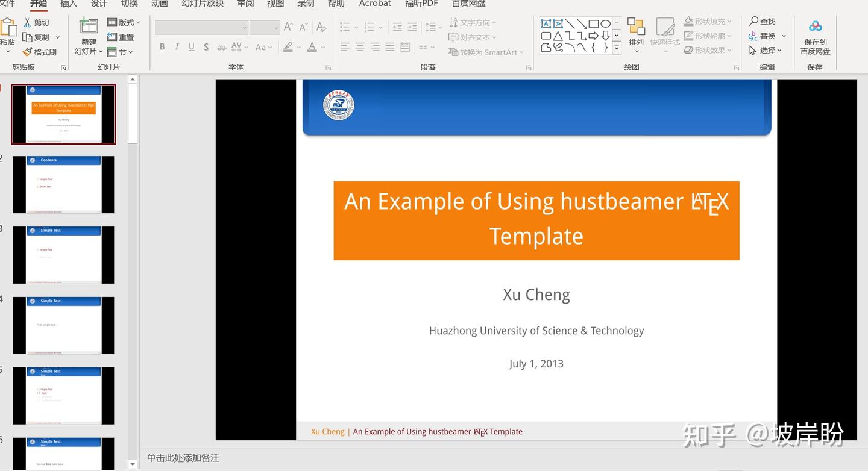The width and height of the screenshot is (868, 471).
Task: Toggle bold formatting with the B button
Action: click(x=162, y=46)
